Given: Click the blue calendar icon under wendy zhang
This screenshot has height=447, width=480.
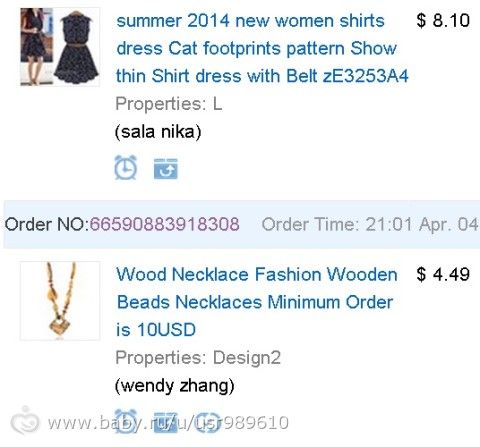Looking at the screenshot, I should click(x=166, y=423).
